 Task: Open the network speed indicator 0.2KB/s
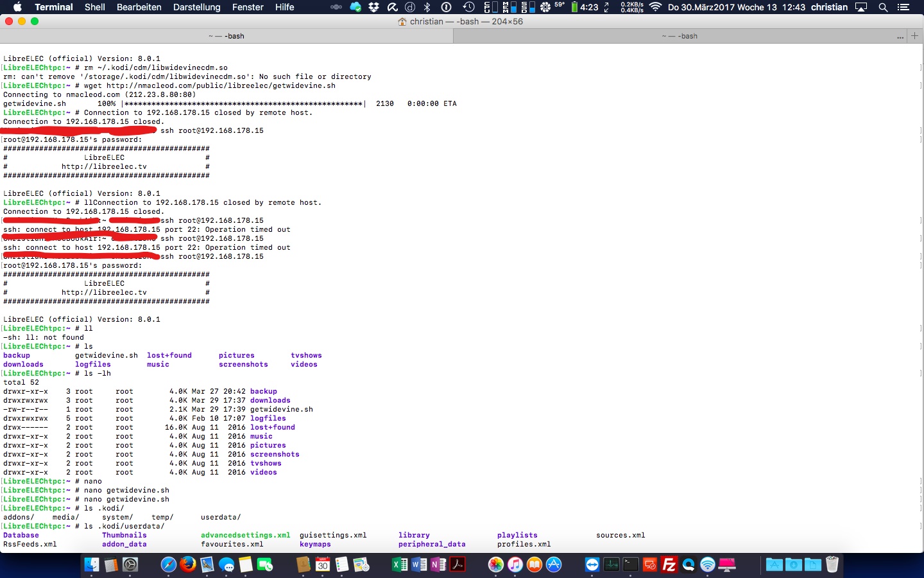(632, 7)
